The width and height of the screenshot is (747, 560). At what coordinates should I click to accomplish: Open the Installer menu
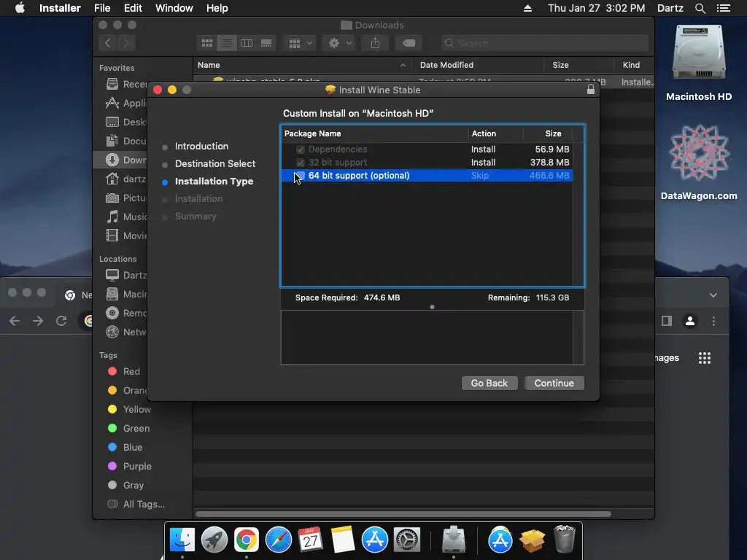pyautogui.click(x=60, y=8)
